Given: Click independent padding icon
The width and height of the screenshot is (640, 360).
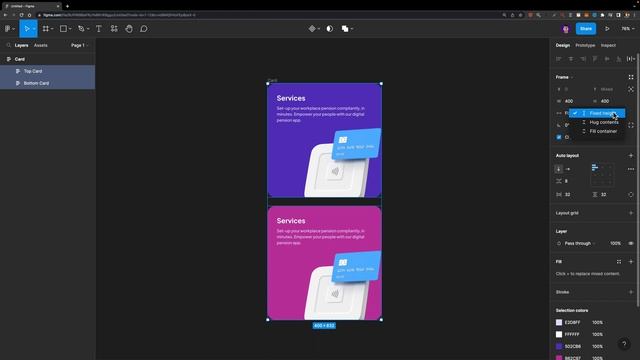Looking at the screenshot, I should click(631, 195).
